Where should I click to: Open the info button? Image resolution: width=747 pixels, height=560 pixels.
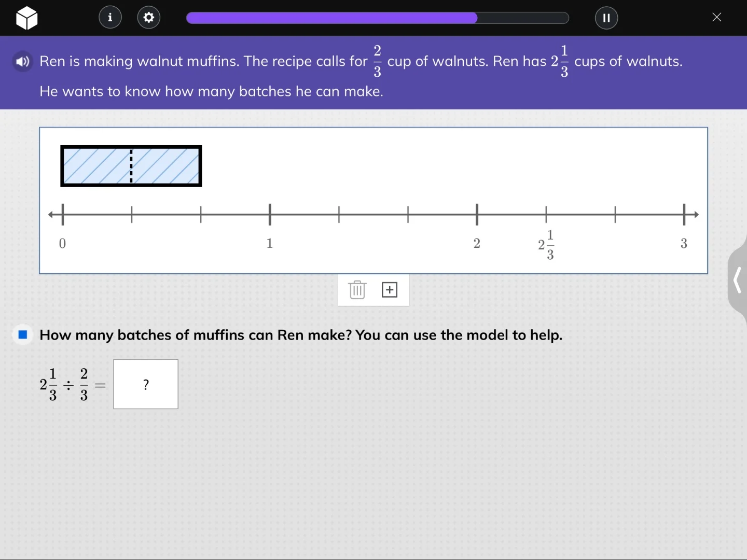110,18
